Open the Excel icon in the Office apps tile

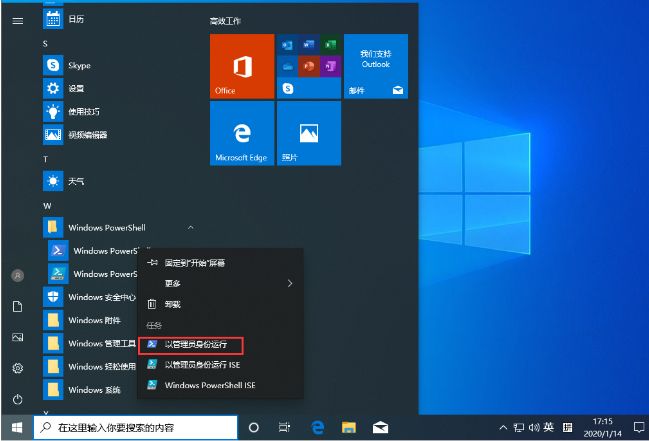pos(330,45)
